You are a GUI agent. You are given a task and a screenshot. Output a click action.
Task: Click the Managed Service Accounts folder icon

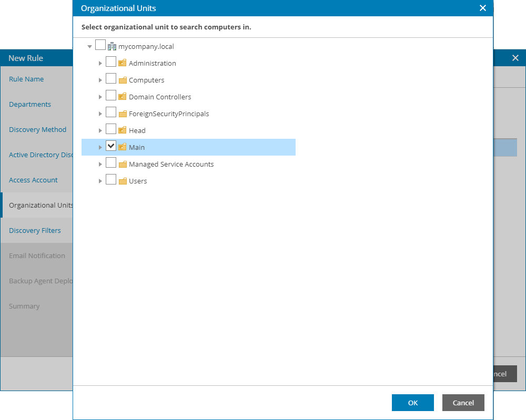(123, 164)
